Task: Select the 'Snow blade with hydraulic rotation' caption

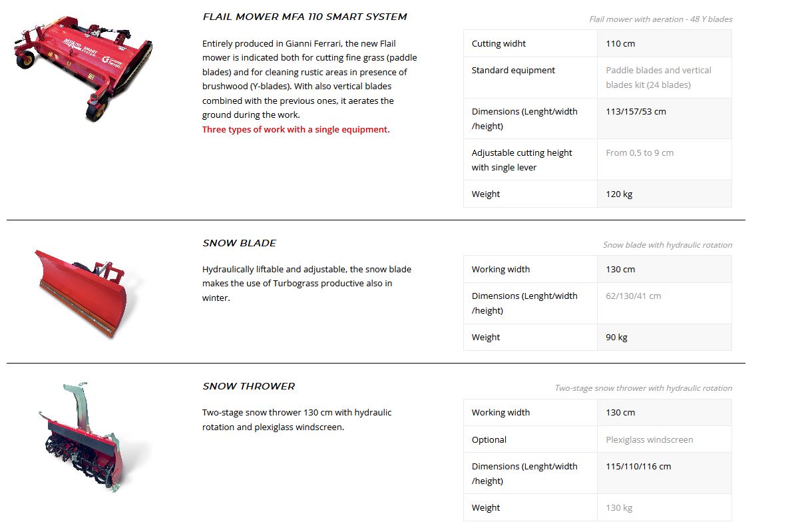Action: pos(667,245)
